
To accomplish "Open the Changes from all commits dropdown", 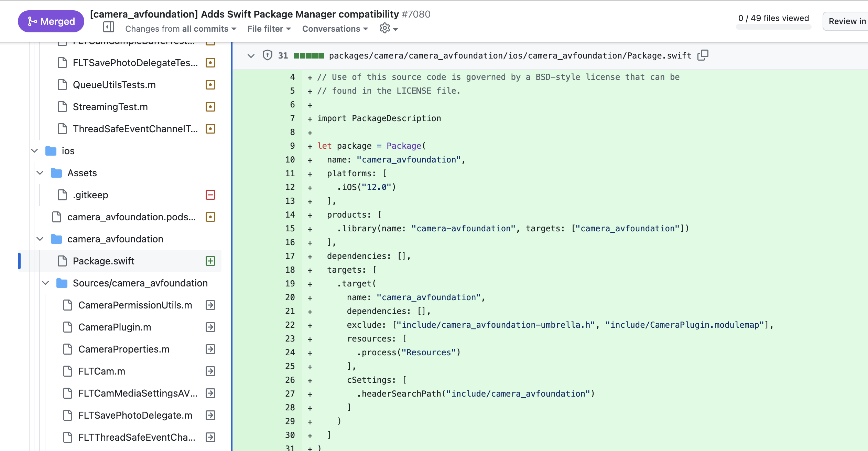I will click(x=181, y=29).
